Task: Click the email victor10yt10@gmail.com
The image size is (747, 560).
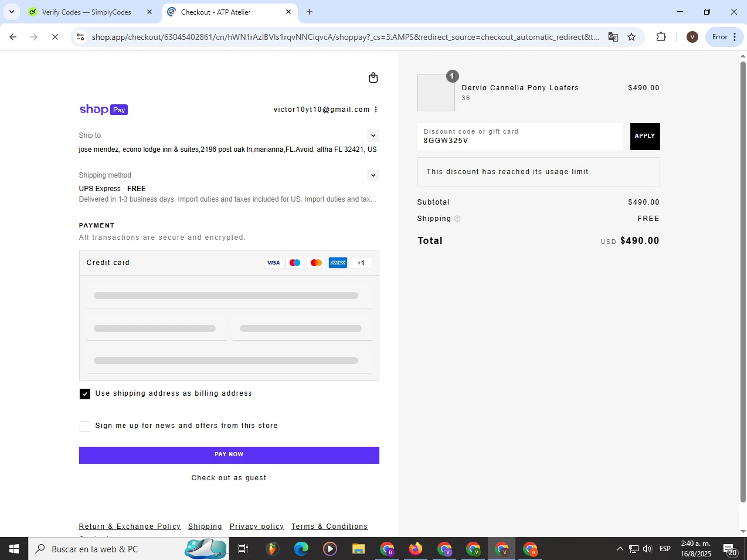Action: coord(322,110)
